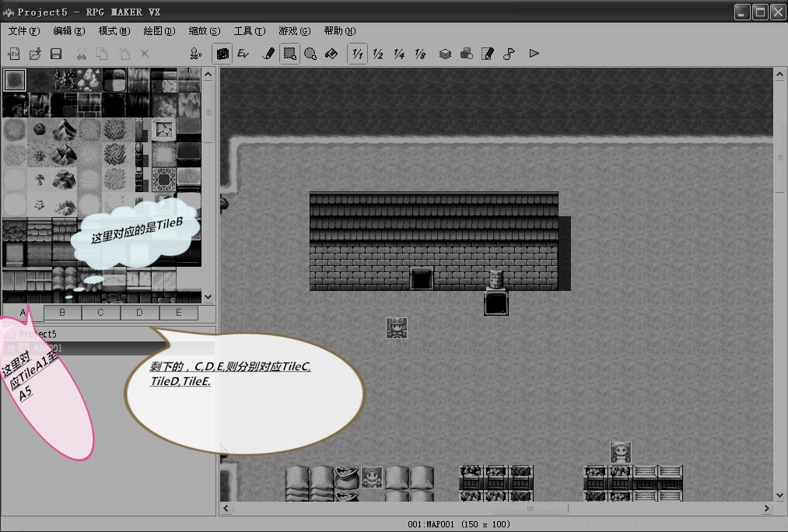Select the first tile in the palette

pyautogui.click(x=15, y=80)
